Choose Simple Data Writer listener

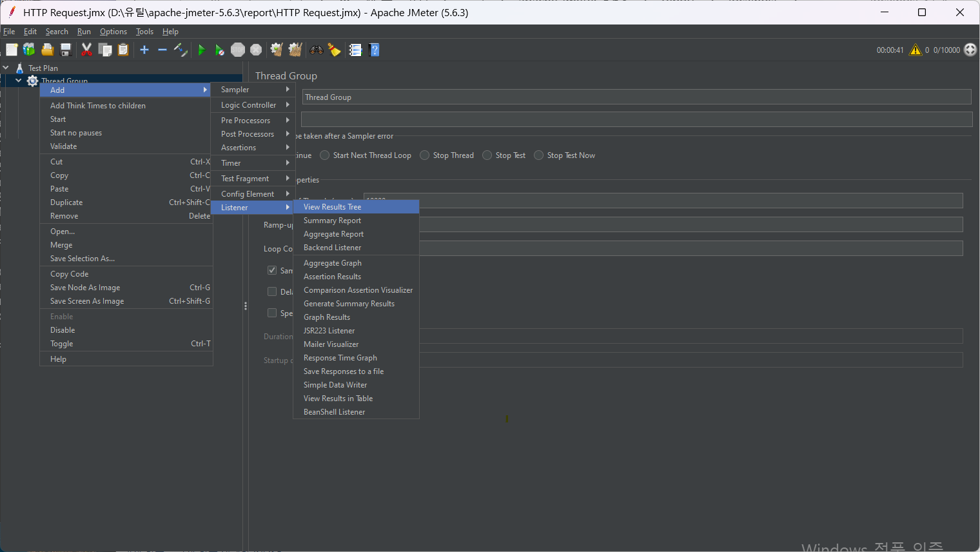[x=356, y=385]
